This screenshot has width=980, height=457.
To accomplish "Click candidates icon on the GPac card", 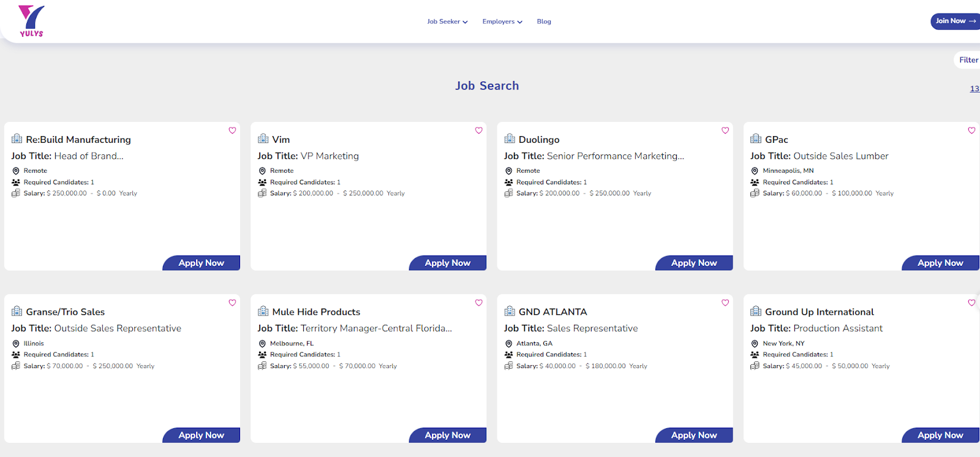I will pos(755,183).
